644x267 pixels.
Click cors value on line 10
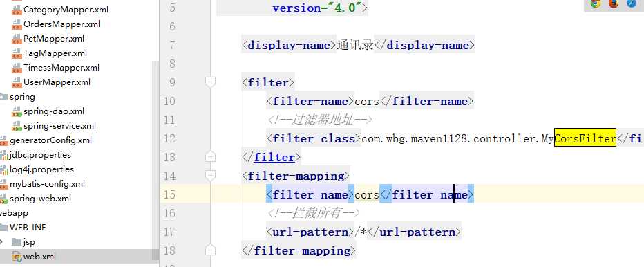[x=367, y=101]
